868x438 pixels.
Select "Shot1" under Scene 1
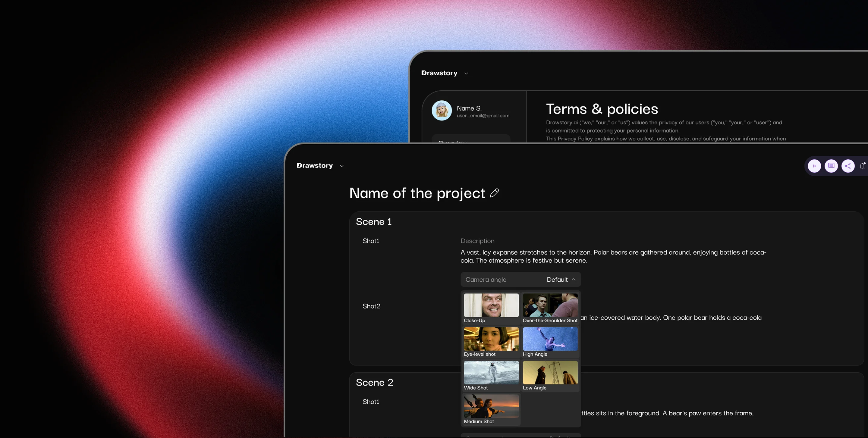[371, 241]
